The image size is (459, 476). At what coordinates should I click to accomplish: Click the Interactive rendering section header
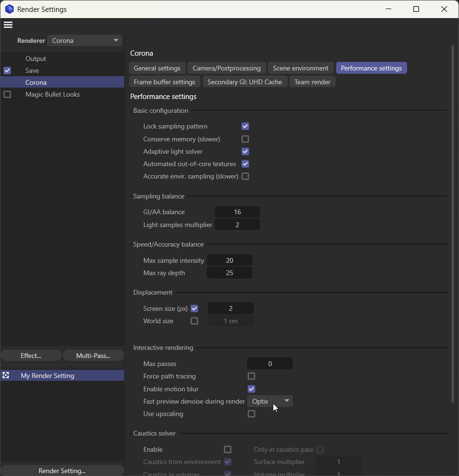click(x=163, y=347)
